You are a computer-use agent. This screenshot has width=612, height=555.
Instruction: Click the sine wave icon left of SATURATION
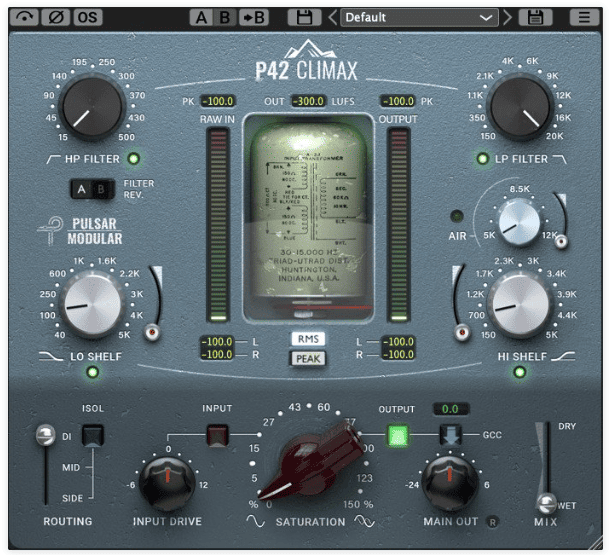[256, 521]
